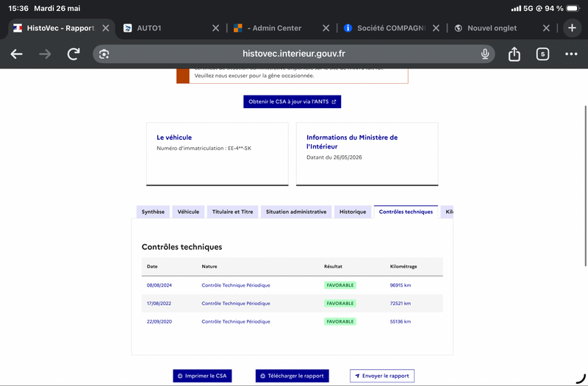Click Envoyer le rapport button
Screen dimensions: 588x386
point(382,376)
